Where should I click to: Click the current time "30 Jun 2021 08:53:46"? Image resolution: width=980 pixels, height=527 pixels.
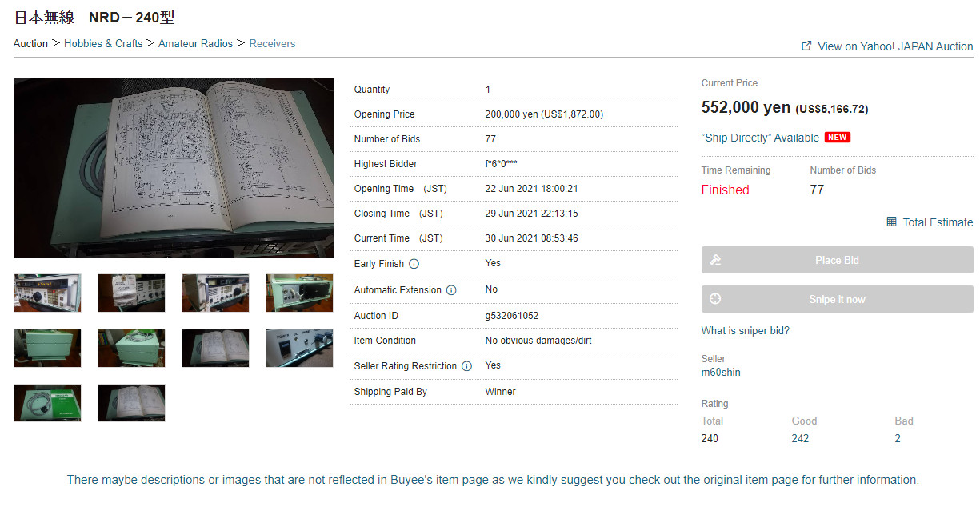click(531, 238)
